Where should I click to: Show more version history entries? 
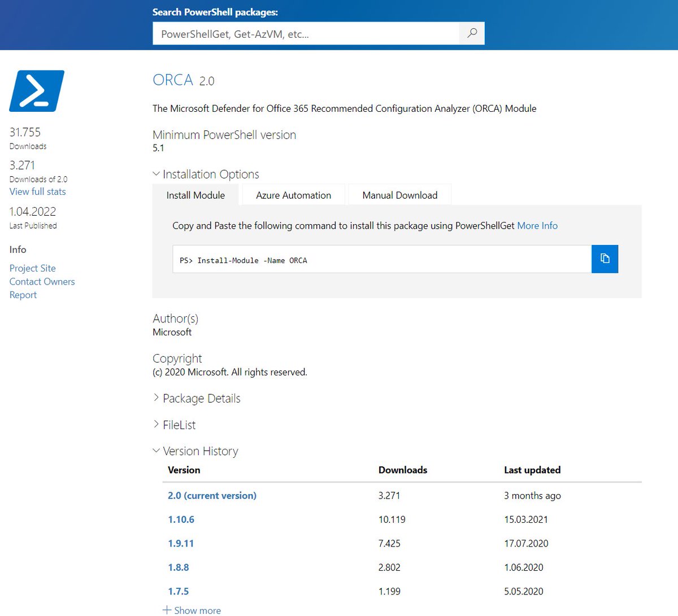tap(192, 610)
